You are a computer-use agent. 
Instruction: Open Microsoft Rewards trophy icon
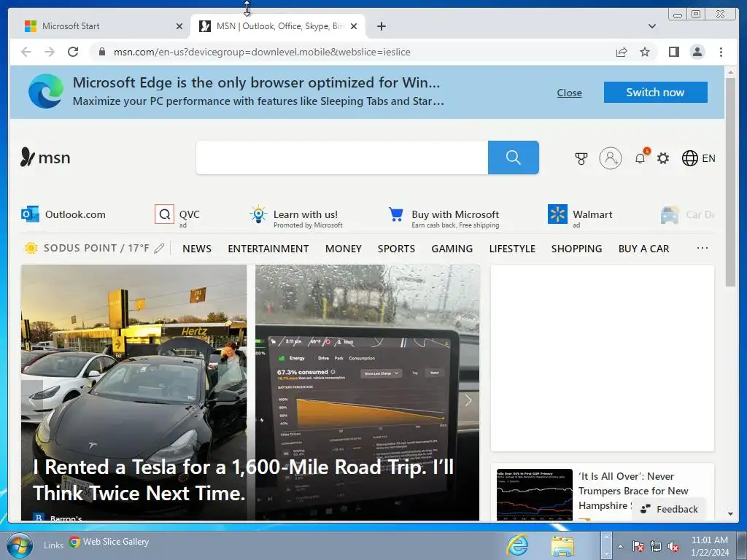[581, 158]
